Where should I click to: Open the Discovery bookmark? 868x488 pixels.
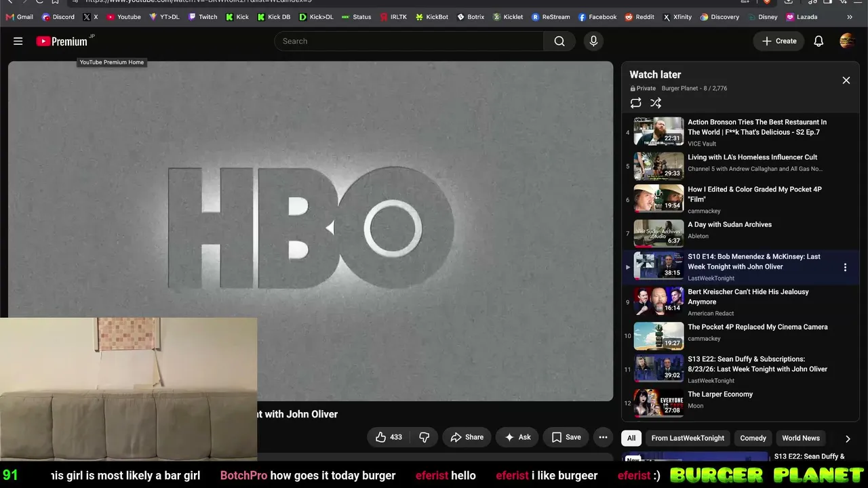click(719, 17)
